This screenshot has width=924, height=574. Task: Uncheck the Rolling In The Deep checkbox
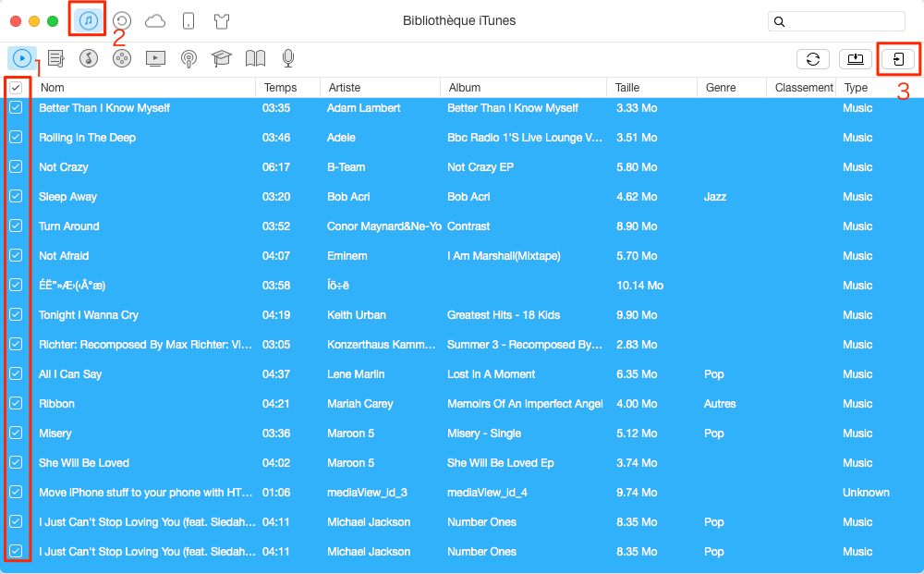pyautogui.click(x=16, y=137)
